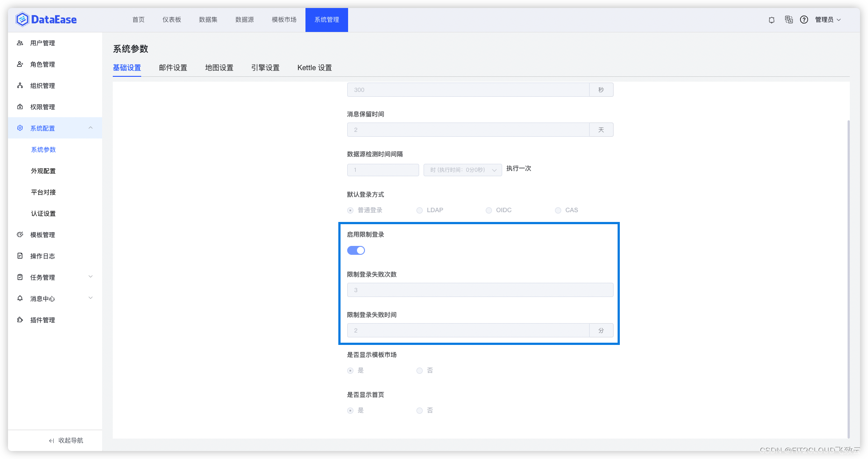Select 普通登录 radio button
The image size is (868, 459).
pos(350,210)
